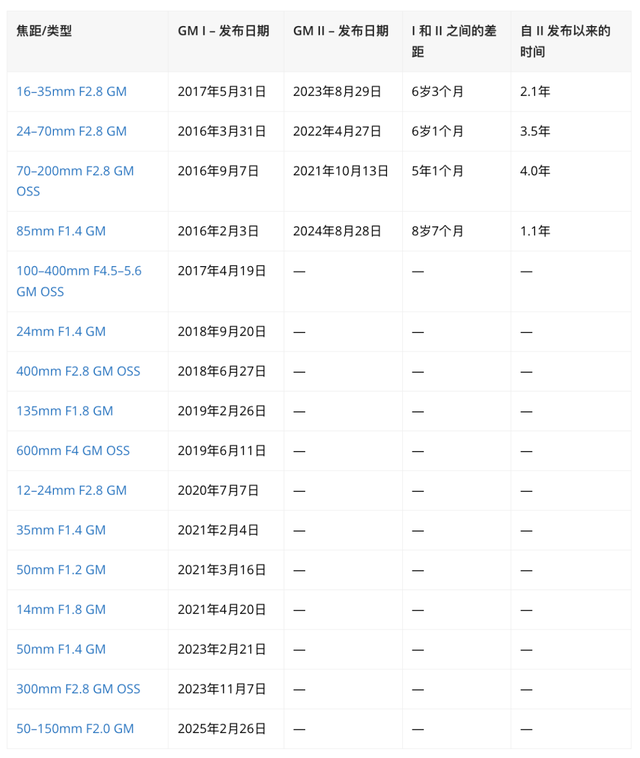The height and width of the screenshot is (758, 640).
Task: Click the GM I – 发布日期 column header
Action: pyautogui.click(x=223, y=31)
